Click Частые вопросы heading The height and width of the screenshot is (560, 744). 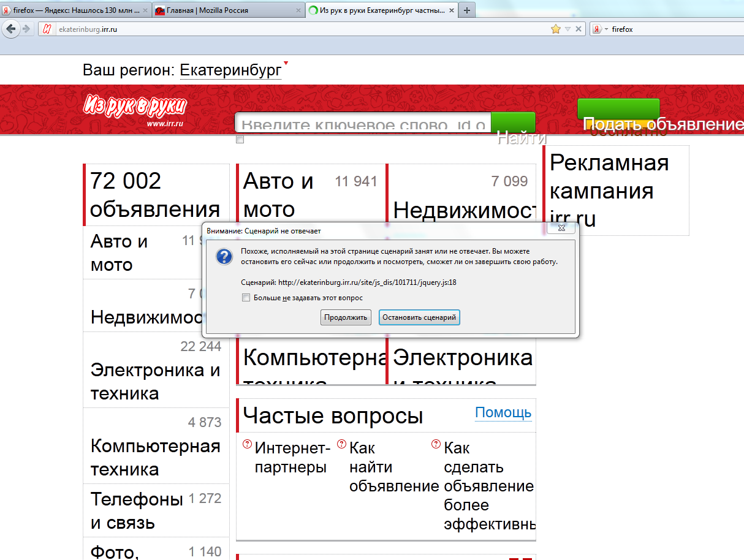point(333,415)
